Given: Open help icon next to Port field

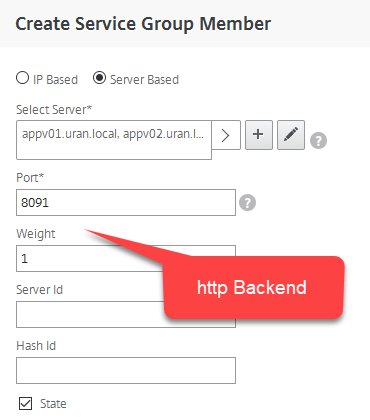Looking at the screenshot, I should pyautogui.click(x=247, y=203).
